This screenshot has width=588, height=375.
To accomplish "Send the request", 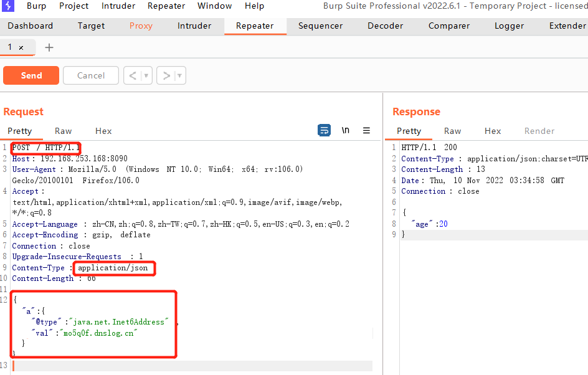I will coord(31,75).
